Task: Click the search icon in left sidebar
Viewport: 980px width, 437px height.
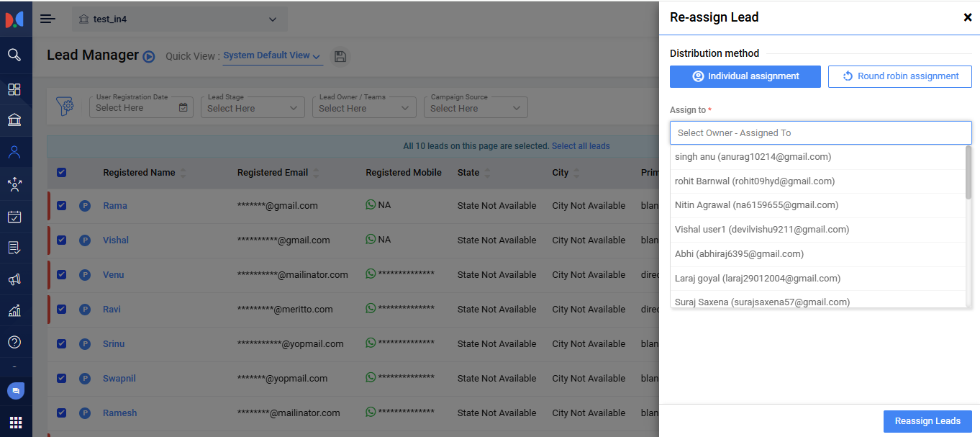Action: [14, 55]
